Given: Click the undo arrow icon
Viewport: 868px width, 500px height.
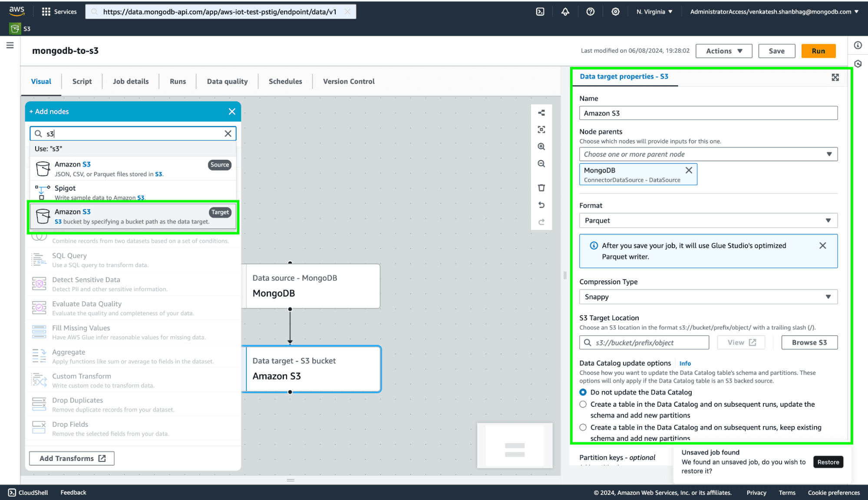Looking at the screenshot, I should tap(541, 205).
